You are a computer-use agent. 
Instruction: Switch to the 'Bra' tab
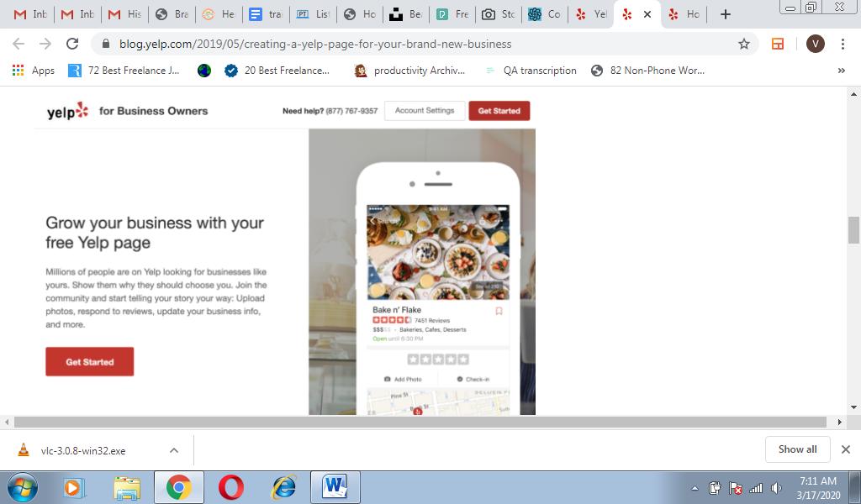pos(172,14)
